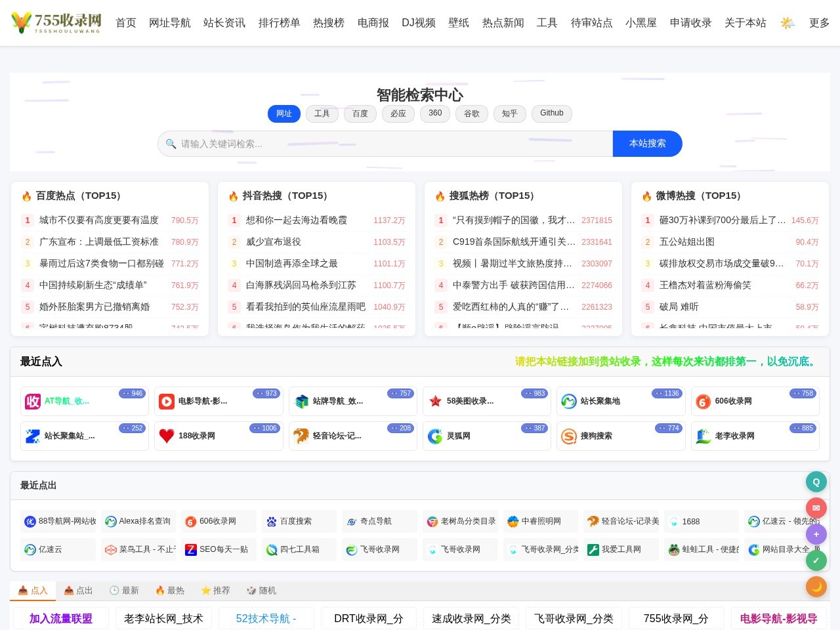The image size is (840, 630).
Task: Click 606收录网 orange icon in 最近点入
Action: [703, 401]
